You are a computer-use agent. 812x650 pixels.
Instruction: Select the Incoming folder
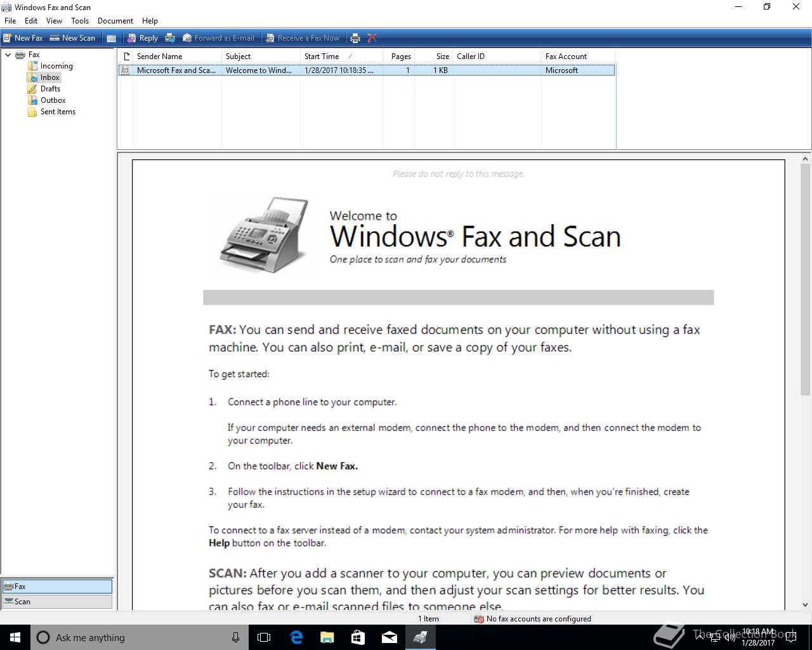[56, 66]
